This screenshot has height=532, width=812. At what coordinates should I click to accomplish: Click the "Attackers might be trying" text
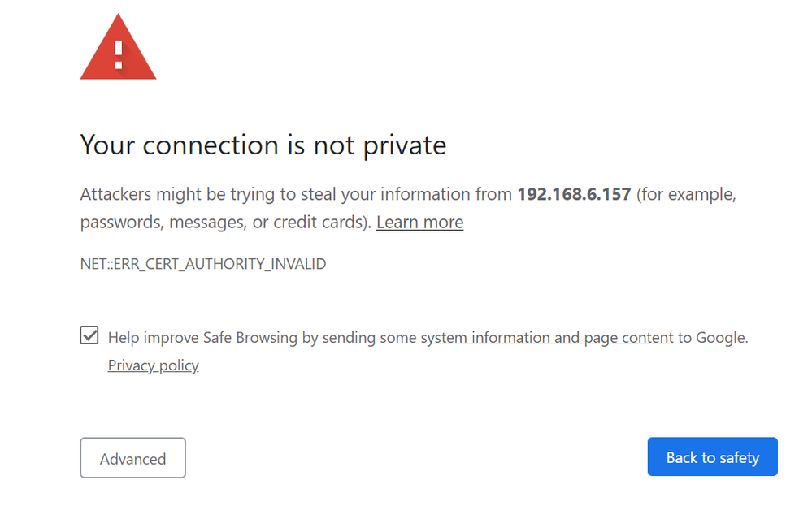(165, 195)
